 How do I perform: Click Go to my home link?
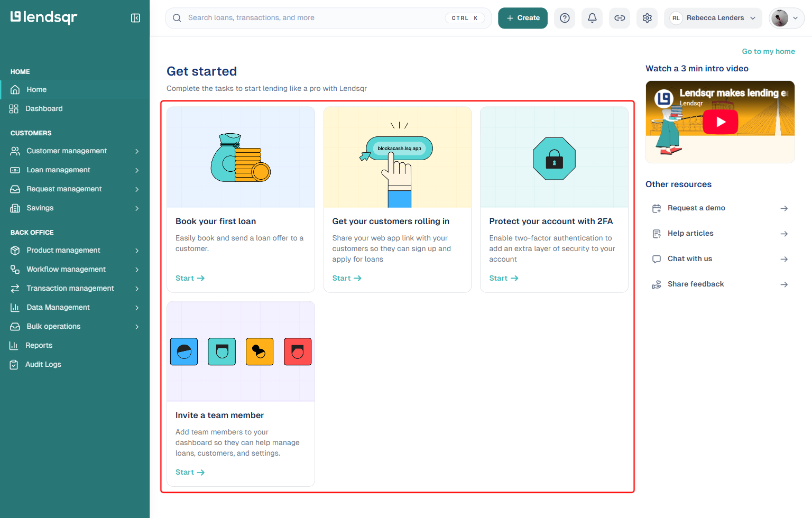coord(768,51)
